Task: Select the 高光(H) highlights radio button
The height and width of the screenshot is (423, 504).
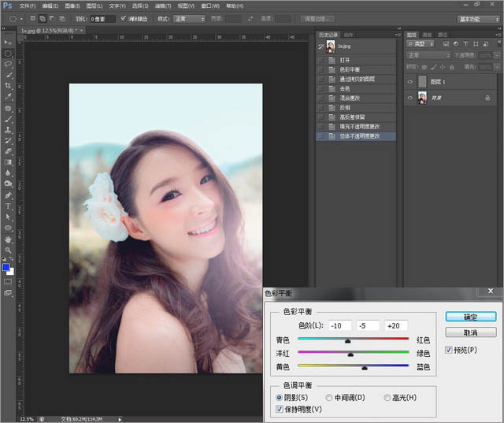Action: [x=387, y=398]
